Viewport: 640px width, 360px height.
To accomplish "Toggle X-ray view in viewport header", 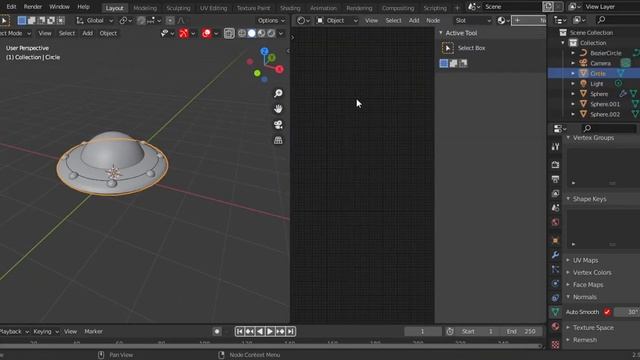I will click(229, 33).
